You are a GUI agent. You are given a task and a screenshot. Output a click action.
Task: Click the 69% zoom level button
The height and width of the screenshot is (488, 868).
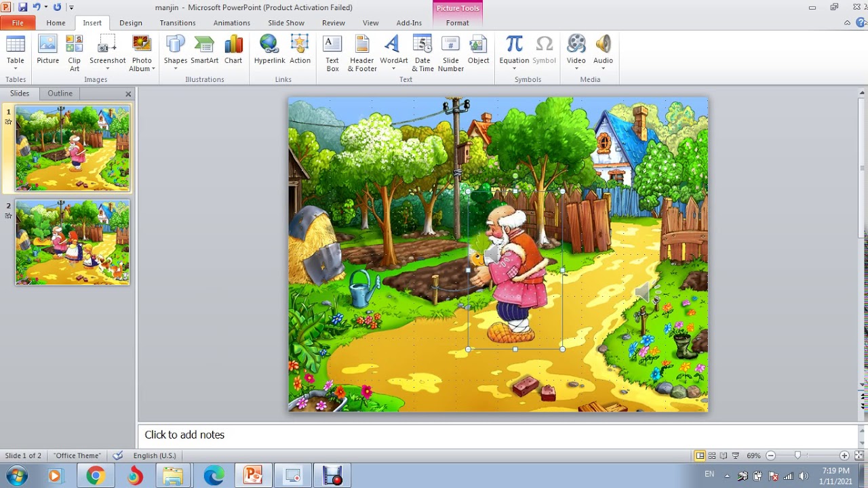point(753,455)
